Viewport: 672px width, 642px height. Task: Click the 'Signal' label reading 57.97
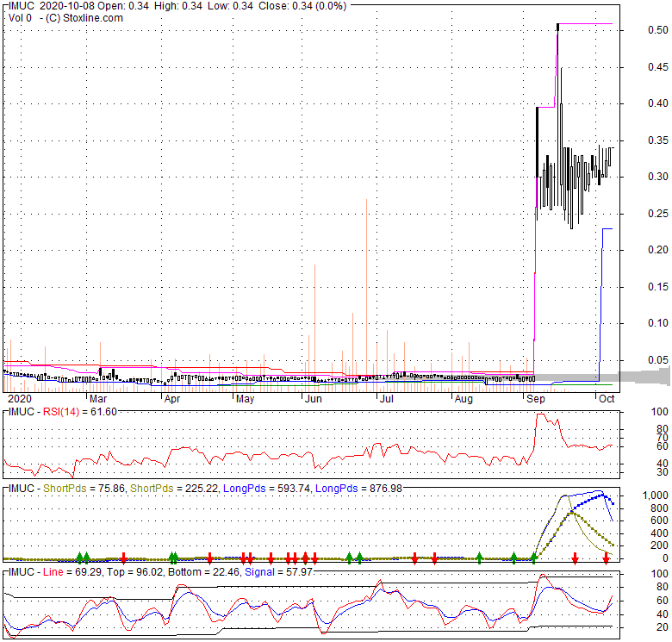[x=259, y=572]
